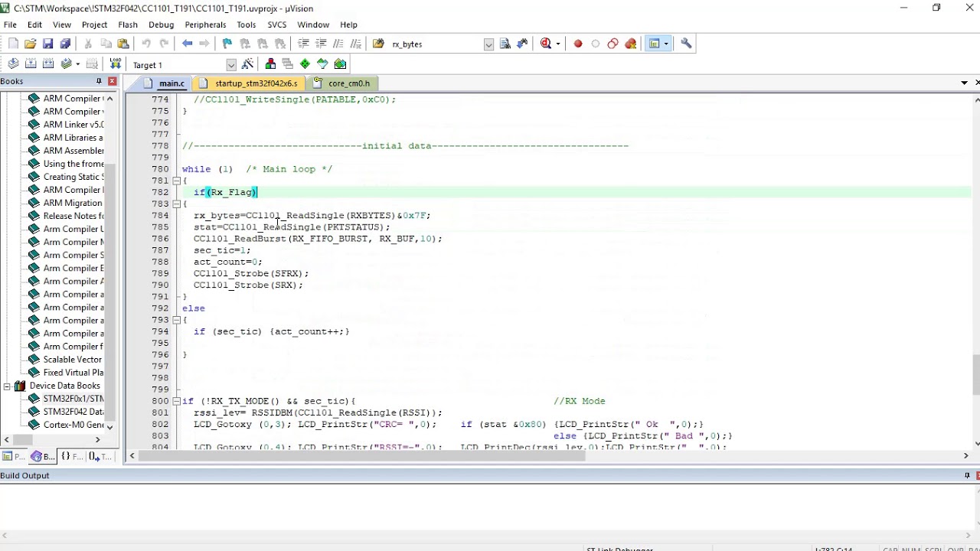Image resolution: width=980 pixels, height=551 pixels.
Task: Rebuild all target files icon
Action: click(x=48, y=64)
